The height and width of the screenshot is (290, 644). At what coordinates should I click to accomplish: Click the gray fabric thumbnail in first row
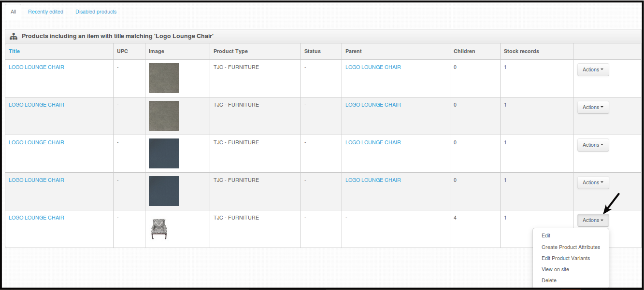pyautogui.click(x=164, y=78)
